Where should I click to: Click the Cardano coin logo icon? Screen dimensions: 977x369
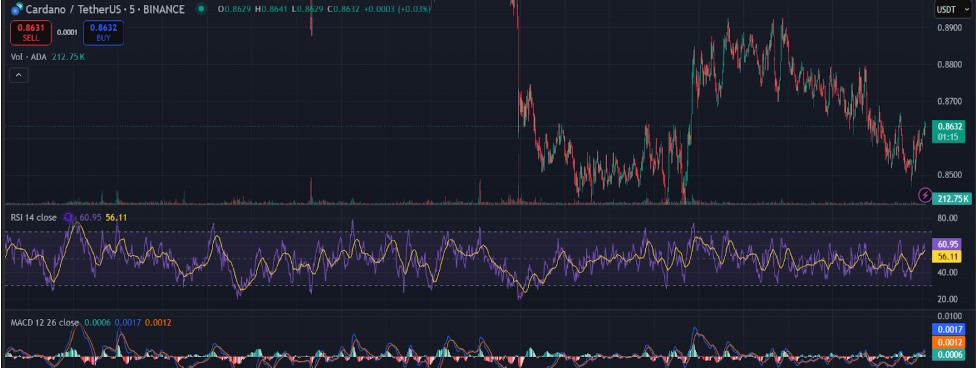pyautogui.click(x=17, y=9)
